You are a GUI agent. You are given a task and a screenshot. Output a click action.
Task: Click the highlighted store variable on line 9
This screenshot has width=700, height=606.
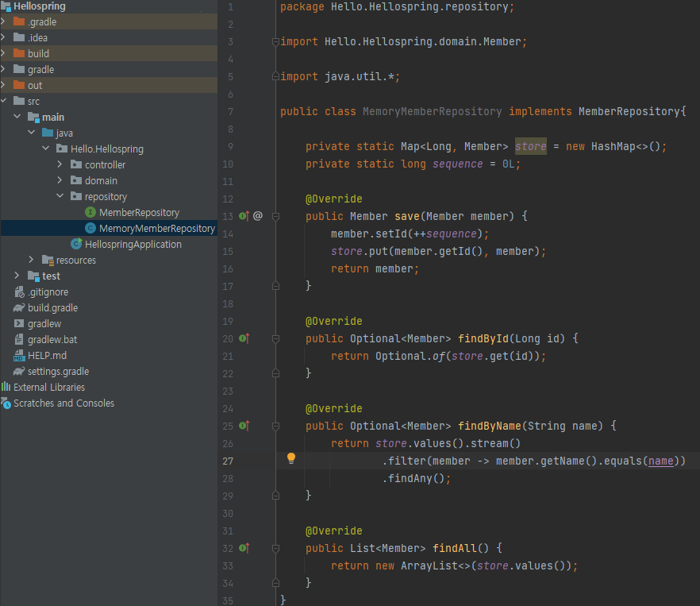pyautogui.click(x=531, y=146)
